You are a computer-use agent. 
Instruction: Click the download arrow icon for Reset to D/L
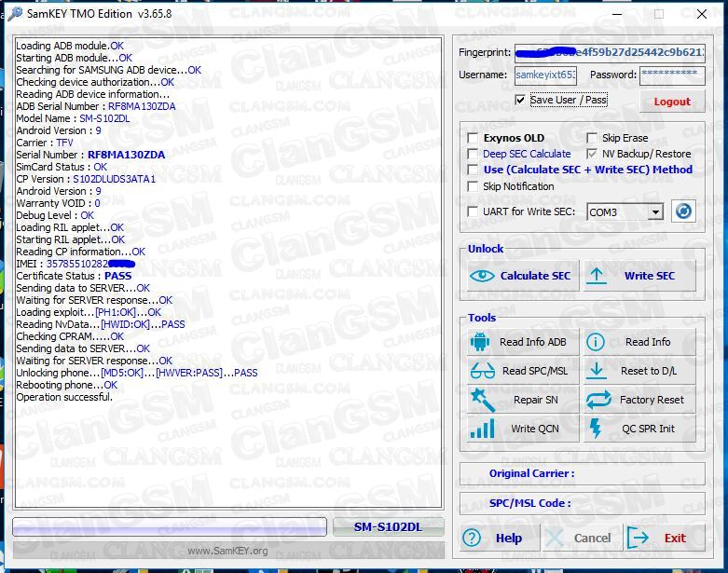597,371
